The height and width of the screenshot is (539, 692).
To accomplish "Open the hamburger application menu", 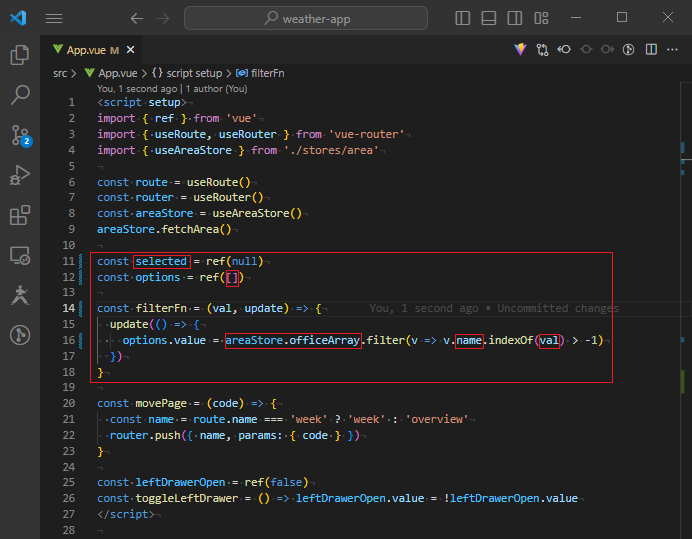I will point(54,19).
